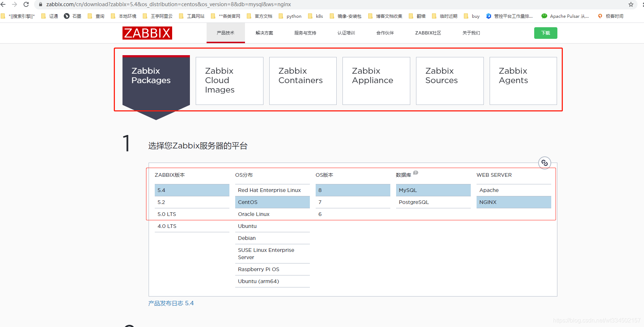The image size is (644, 327).
Task: Copy link via chain icon button
Action: coord(544,163)
